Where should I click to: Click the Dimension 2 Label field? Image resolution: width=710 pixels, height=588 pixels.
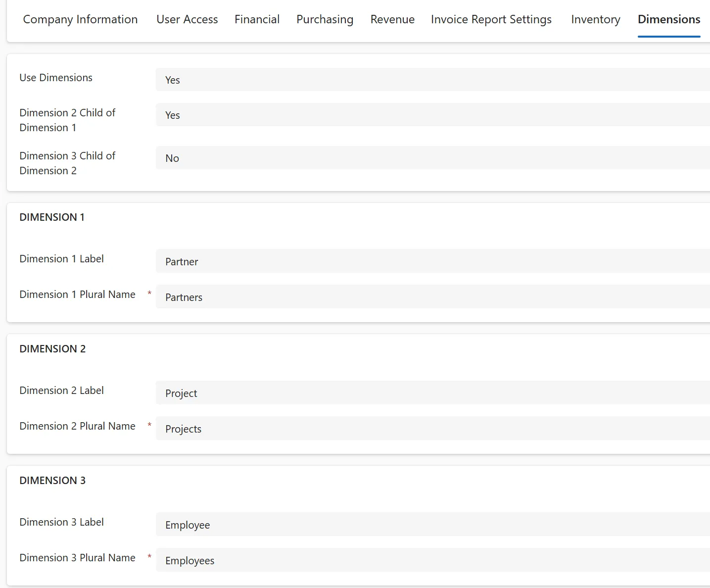pos(433,393)
